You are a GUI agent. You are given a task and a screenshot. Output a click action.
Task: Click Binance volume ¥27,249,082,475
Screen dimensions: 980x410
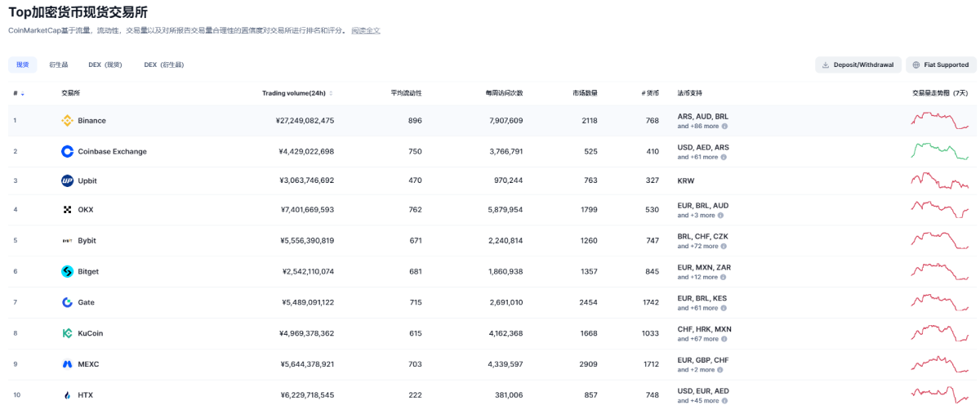(x=305, y=121)
